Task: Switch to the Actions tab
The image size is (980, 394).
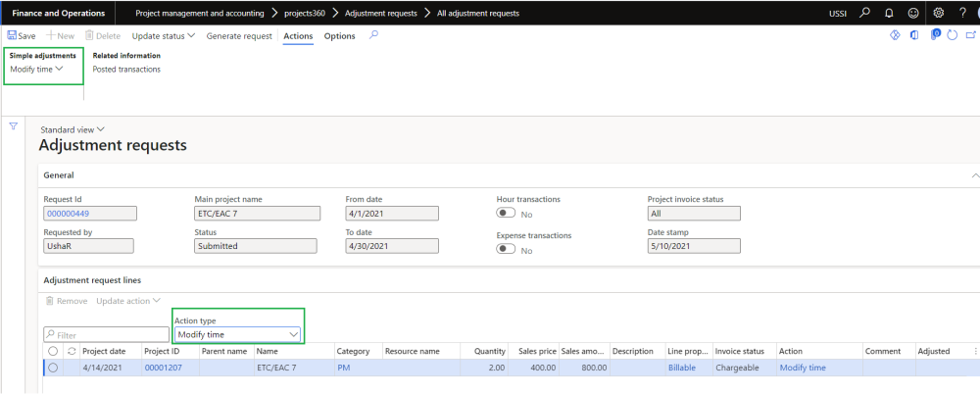Action: [298, 36]
